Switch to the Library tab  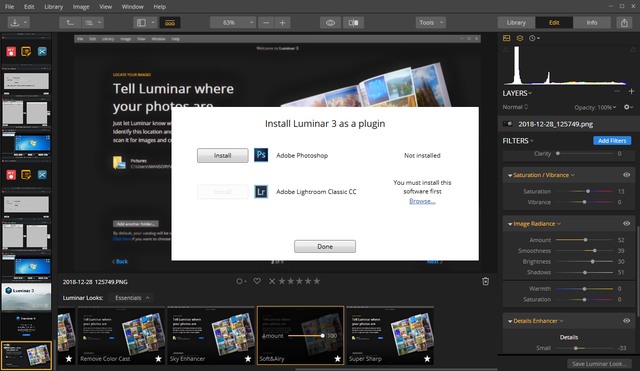516,22
